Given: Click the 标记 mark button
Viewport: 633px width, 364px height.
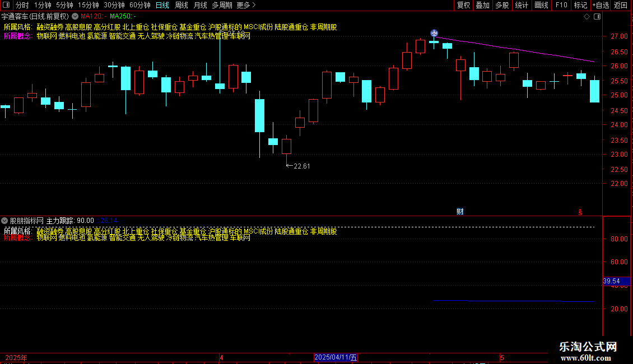Looking at the screenshot, I should tap(580, 5).
